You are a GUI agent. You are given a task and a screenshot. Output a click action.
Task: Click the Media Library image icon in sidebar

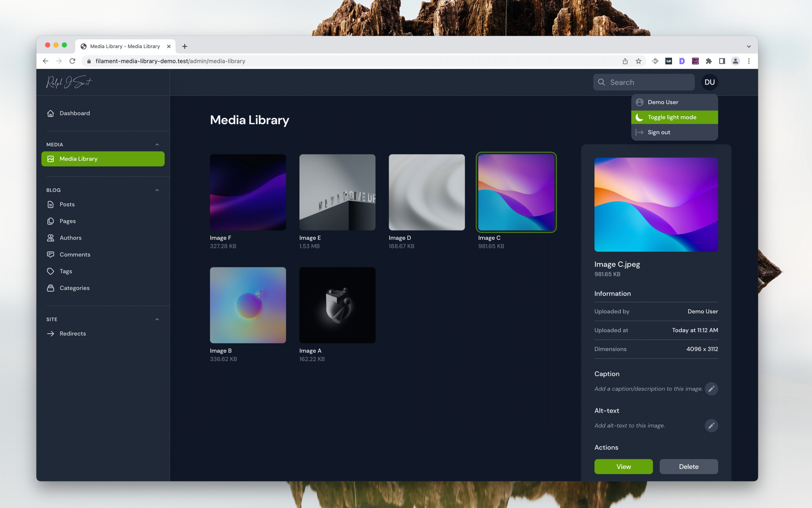pos(50,159)
